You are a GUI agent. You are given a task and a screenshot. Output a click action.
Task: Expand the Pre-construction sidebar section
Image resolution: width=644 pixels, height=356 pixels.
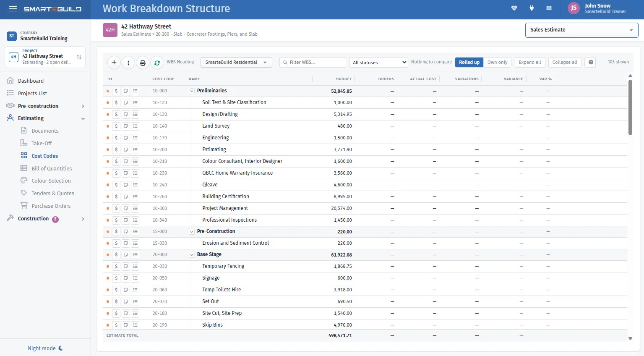pyautogui.click(x=83, y=106)
